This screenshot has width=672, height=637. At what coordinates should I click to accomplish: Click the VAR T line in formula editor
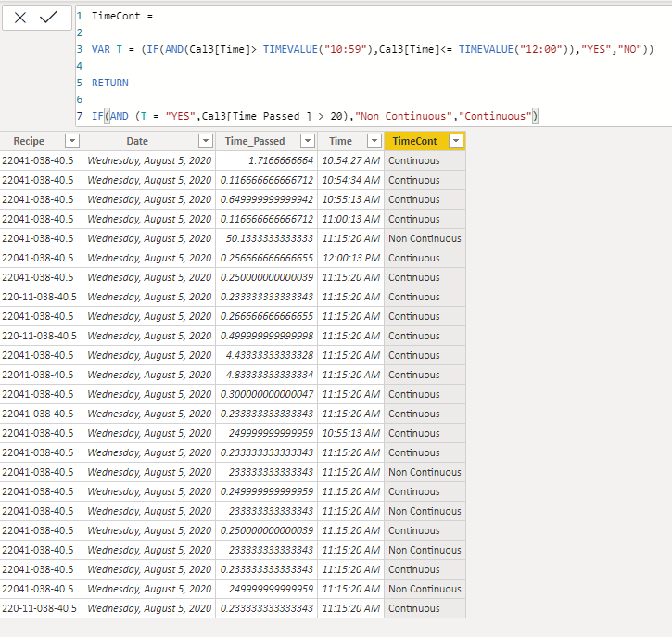tap(373, 49)
